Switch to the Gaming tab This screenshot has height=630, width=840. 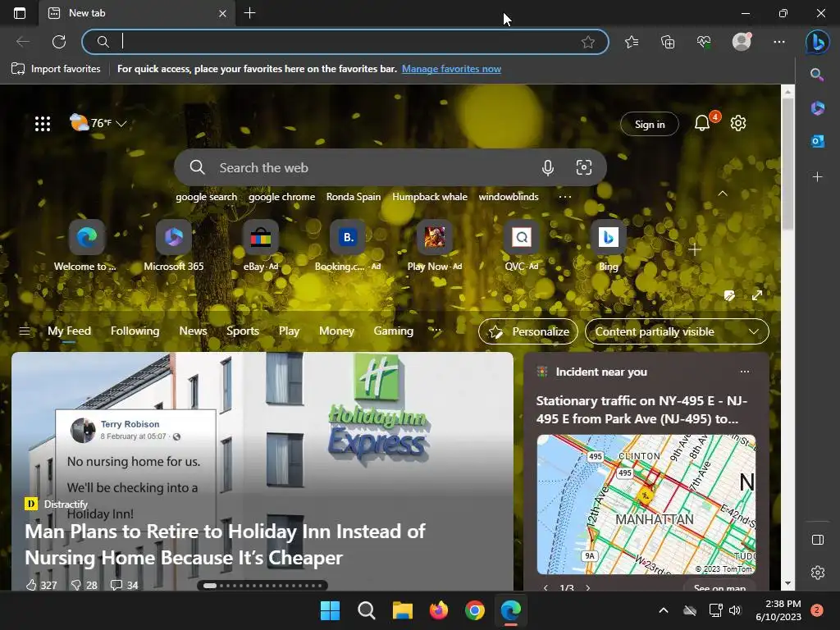(x=393, y=331)
